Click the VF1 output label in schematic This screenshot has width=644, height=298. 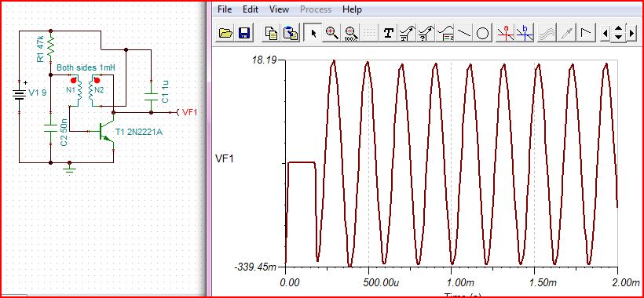tap(190, 112)
